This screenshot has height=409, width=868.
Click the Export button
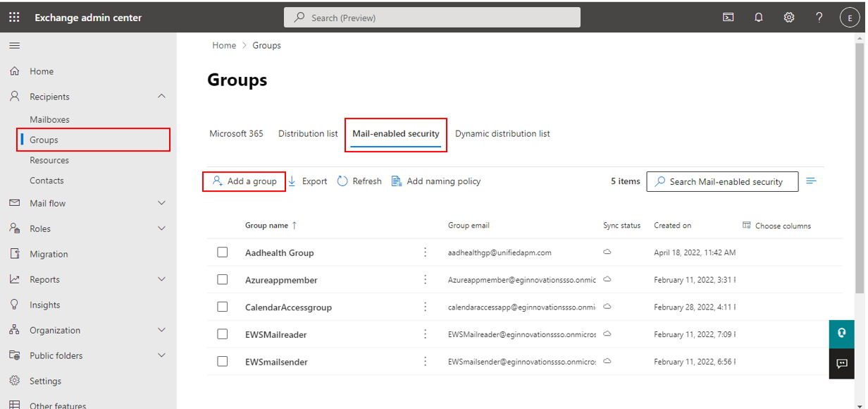pyautogui.click(x=307, y=181)
